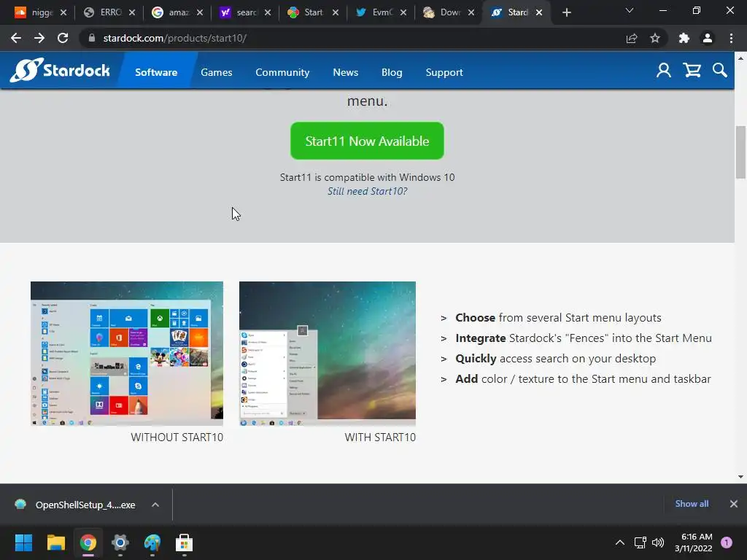747x560 pixels.
Task: Open the Support menu
Action: [x=444, y=72]
